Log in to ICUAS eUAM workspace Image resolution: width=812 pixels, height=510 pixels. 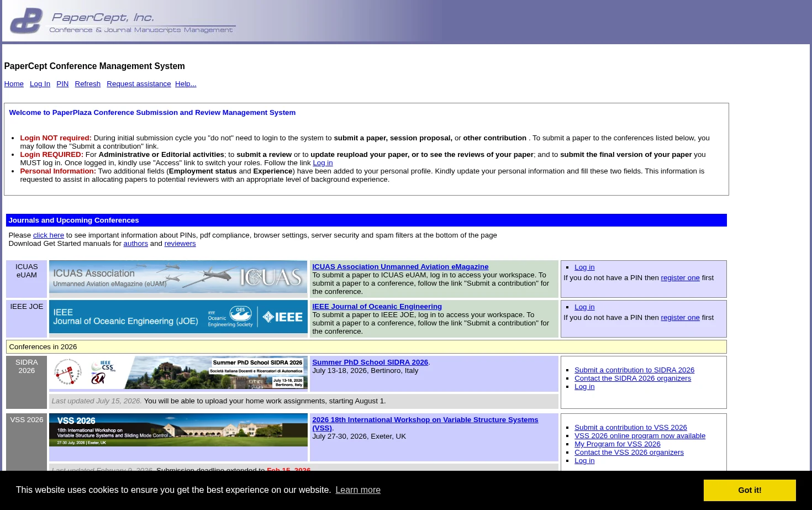(x=584, y=267)
